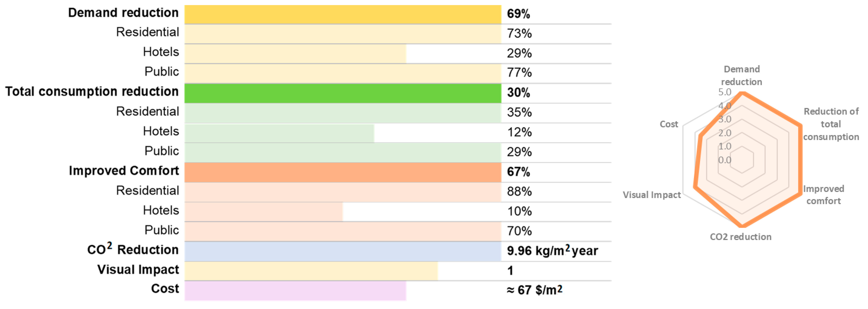Screen dimensions: 868x309
Task: Click the 77% Public value
Action: coord(519,73)
